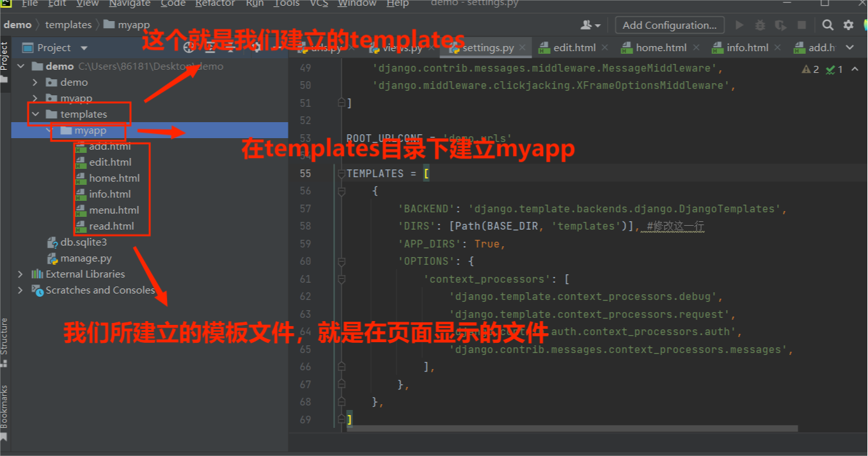Open the Bookmarks tool window side tab
The image size is (868, 456).
click(x=4, y=413)
